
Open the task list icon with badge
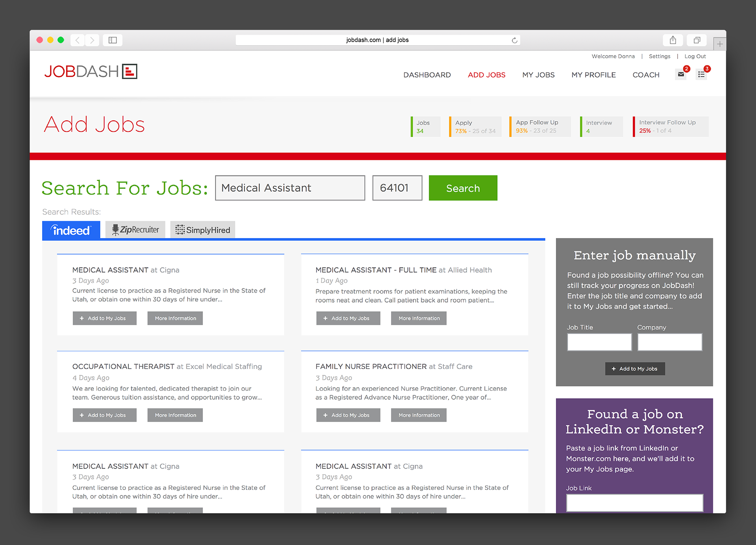(x=701, y=74)
